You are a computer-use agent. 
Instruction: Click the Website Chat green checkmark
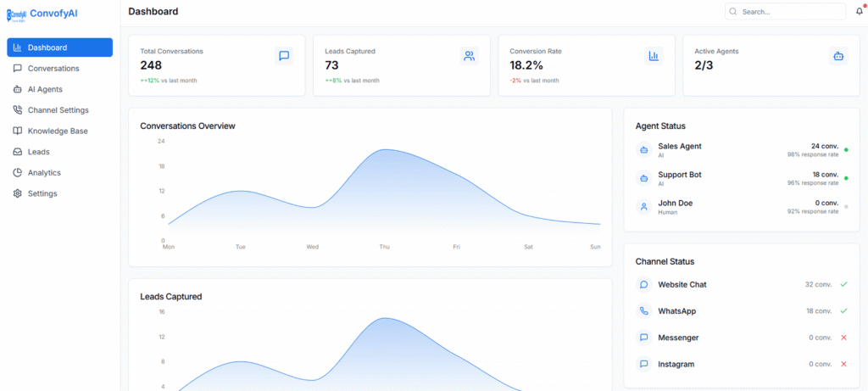point(843,284)
